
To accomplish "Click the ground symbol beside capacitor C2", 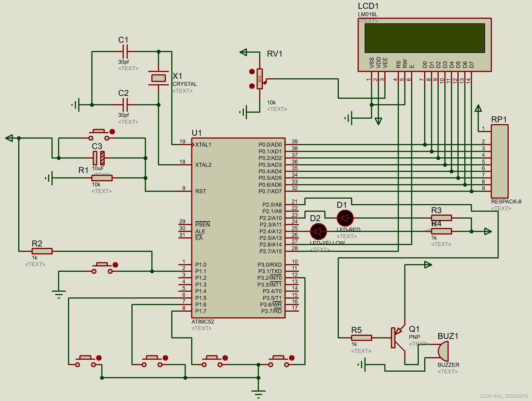I will coord(76,105).
